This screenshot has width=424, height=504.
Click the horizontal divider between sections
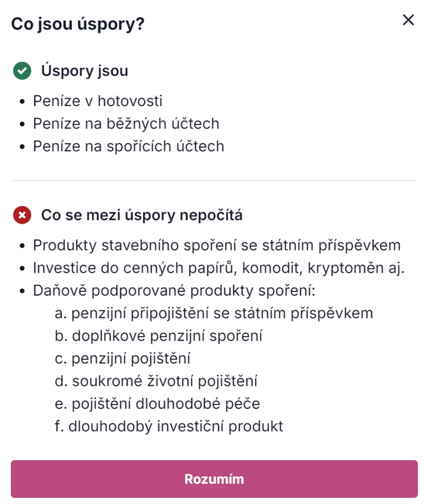[x=214, y=180]
